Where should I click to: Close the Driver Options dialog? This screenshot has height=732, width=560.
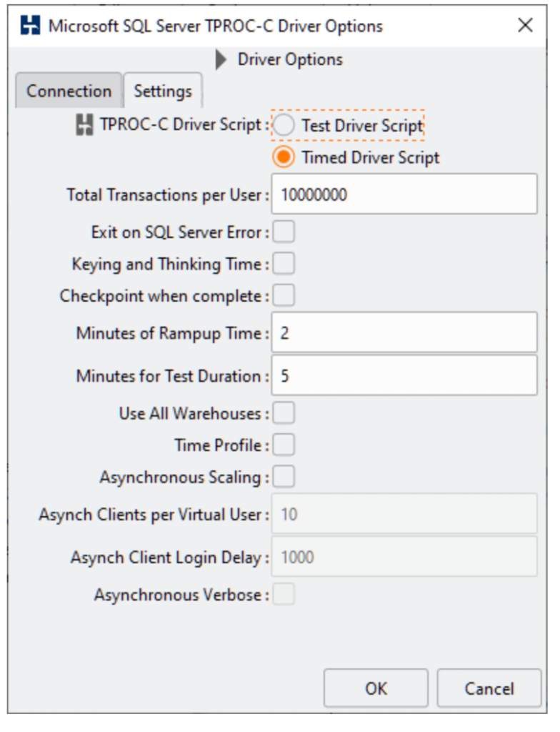[x=525, y=26]
